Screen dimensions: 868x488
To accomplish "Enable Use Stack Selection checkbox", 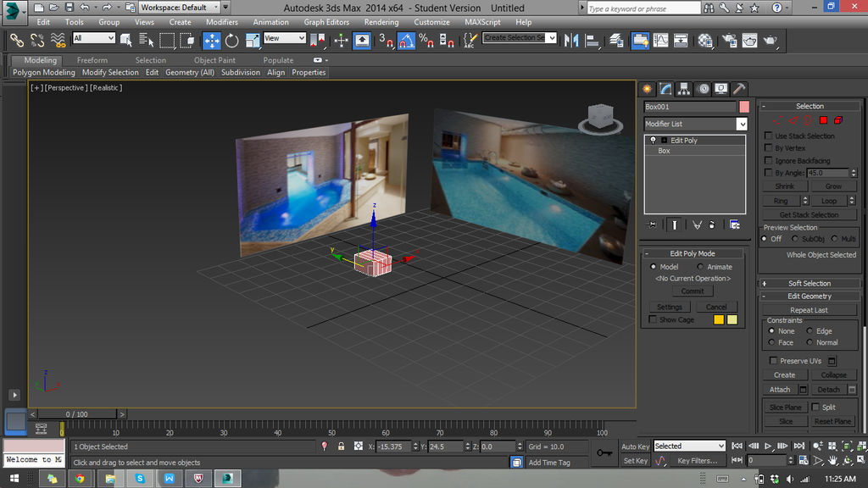I will click(x=768, y=136).
